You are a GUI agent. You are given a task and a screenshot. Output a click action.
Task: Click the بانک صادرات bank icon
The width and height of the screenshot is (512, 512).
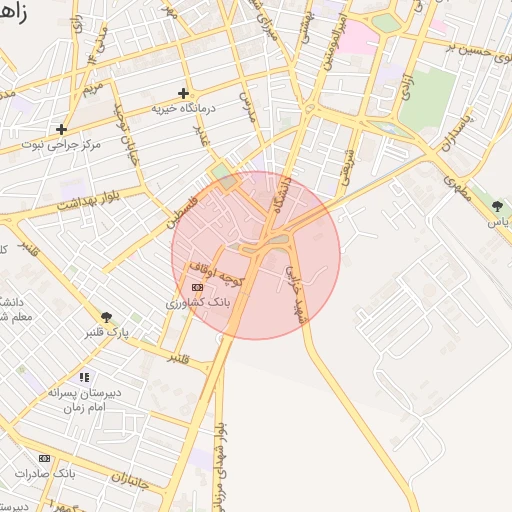pos(44,459)
